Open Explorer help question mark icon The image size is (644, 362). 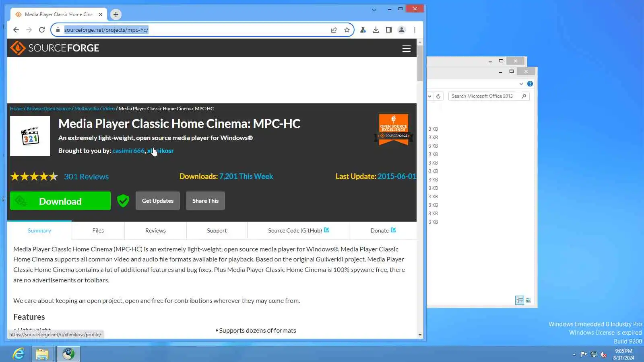click(530, 84)
